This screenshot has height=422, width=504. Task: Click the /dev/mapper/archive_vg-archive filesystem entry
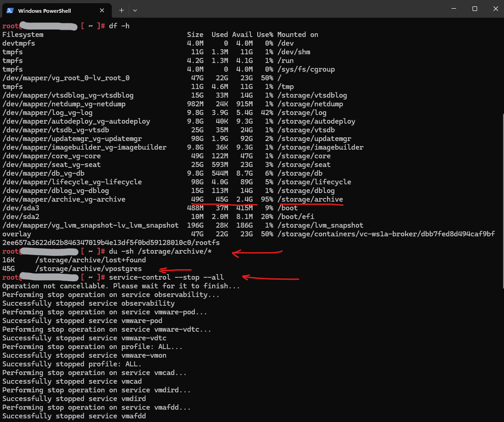(x=64, y=199)
